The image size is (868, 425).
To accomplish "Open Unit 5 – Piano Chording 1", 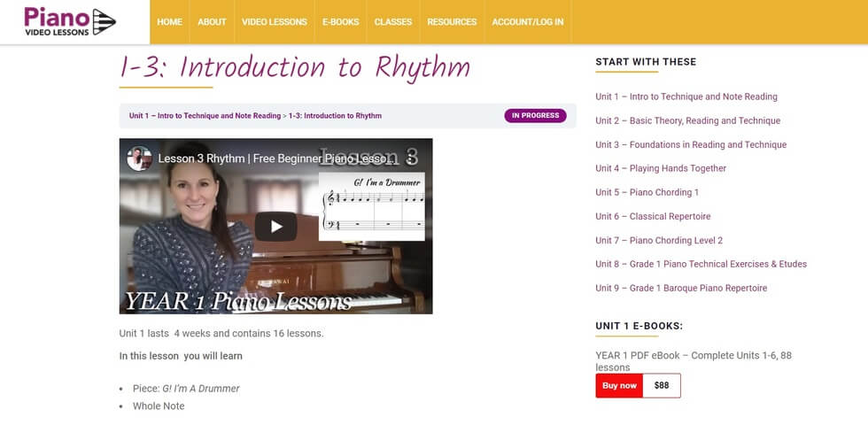I will click(647, 192).
